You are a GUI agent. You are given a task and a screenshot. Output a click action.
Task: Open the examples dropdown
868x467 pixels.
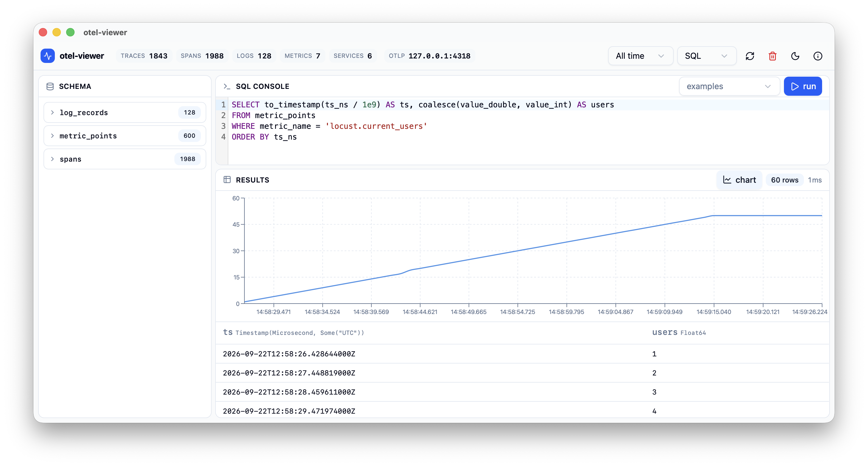point(729,86)
